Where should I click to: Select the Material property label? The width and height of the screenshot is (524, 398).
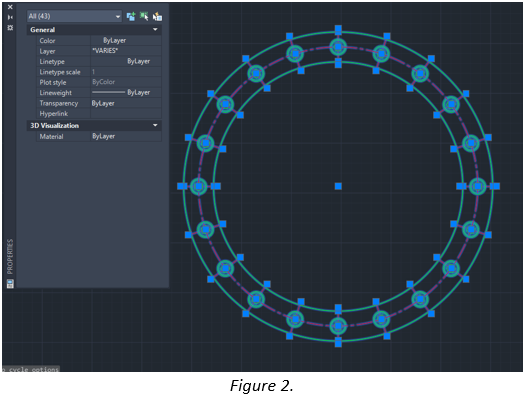[x=51, y=136]
